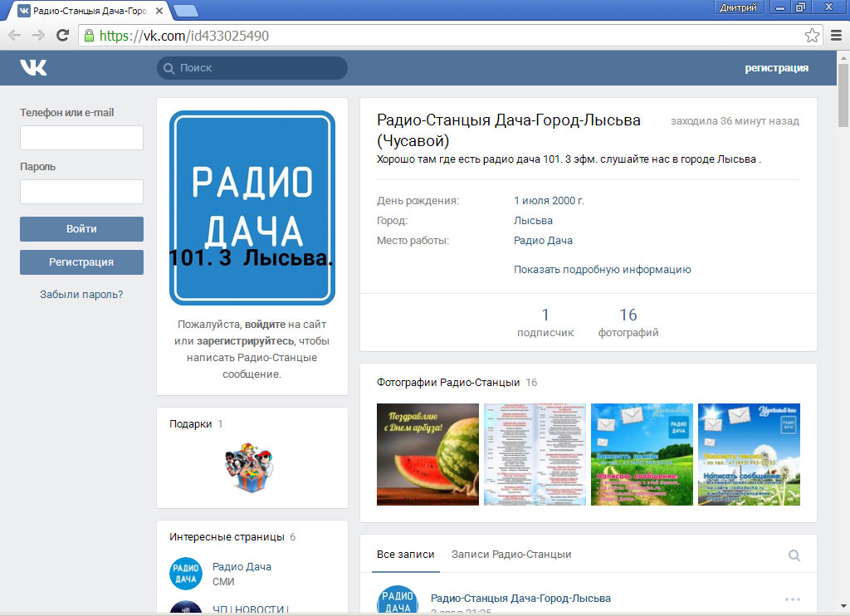Open the Радио Дача workplace link
Image resolution: width=850 pixels, height=616 pixels.
click(543, 240)
